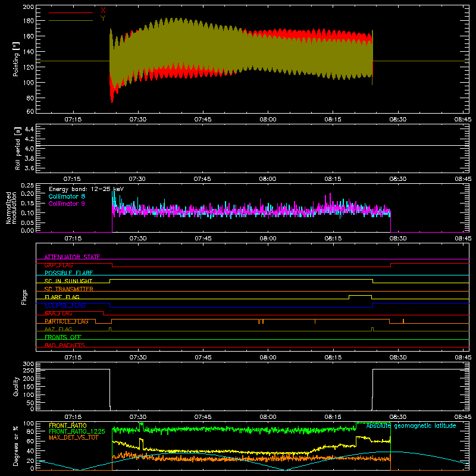Click the 200 tick value on Pointing axis
Image resolution: width=476 pixels, height=476 pixels.
[x=29, y=7]
